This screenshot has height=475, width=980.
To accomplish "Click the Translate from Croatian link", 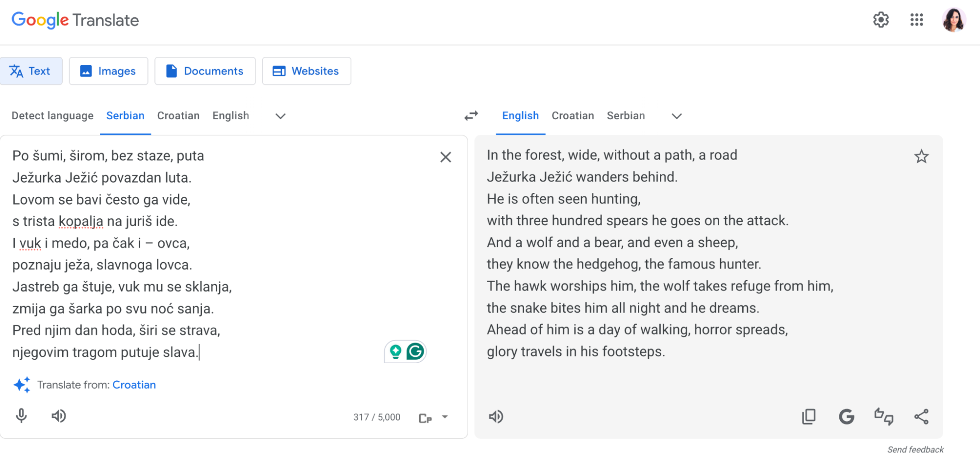I will click(x=134, y=385).
